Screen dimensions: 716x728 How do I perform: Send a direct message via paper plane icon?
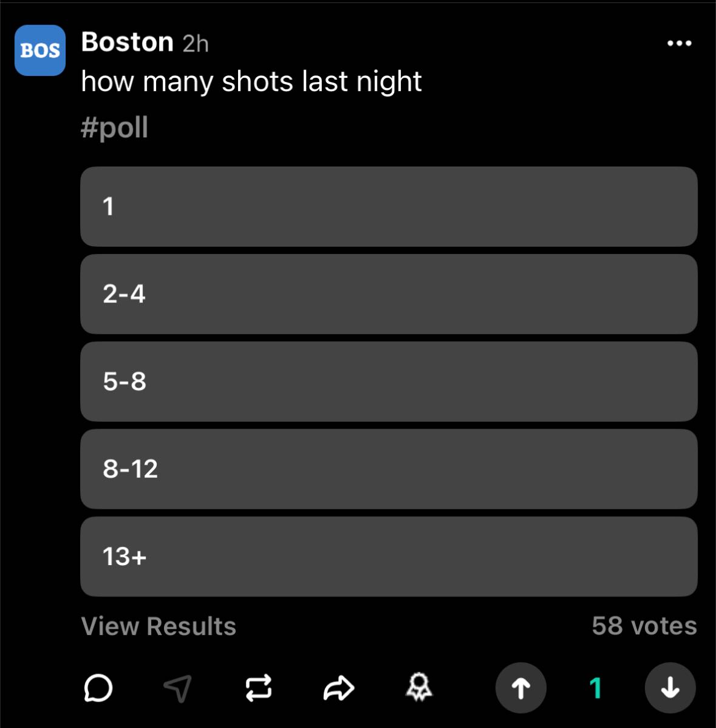pos(178,689)
